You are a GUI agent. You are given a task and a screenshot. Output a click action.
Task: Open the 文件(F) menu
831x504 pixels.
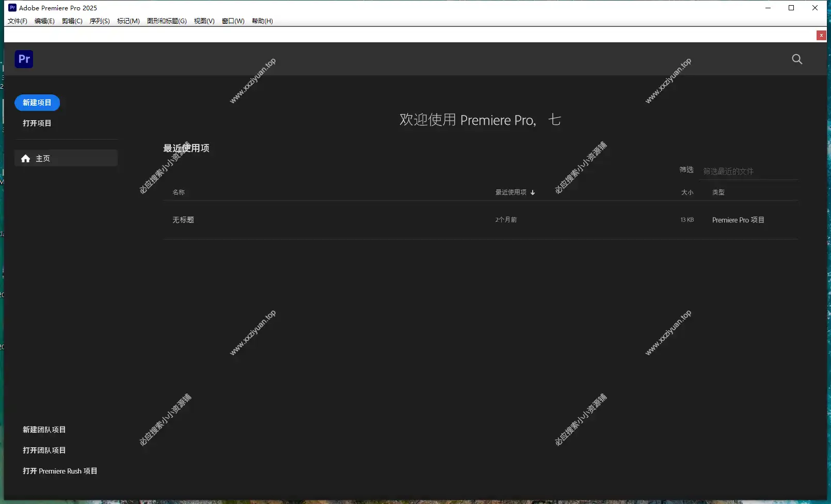click(x=18, y=21)
